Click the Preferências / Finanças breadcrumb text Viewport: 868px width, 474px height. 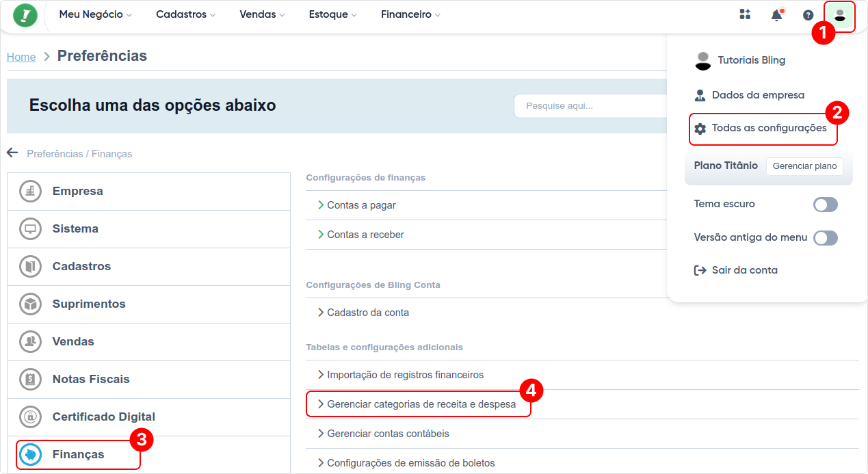pos(79,154)
